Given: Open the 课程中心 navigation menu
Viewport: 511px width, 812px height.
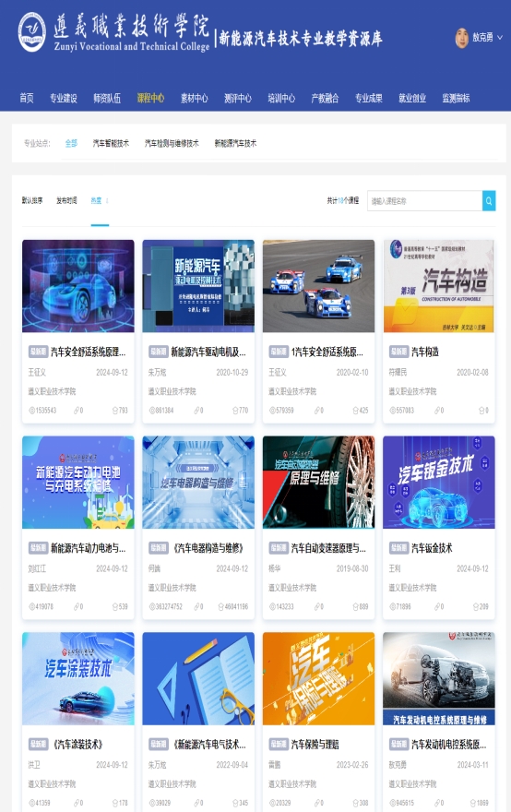Looking at the screenshot, I should 150,98.
